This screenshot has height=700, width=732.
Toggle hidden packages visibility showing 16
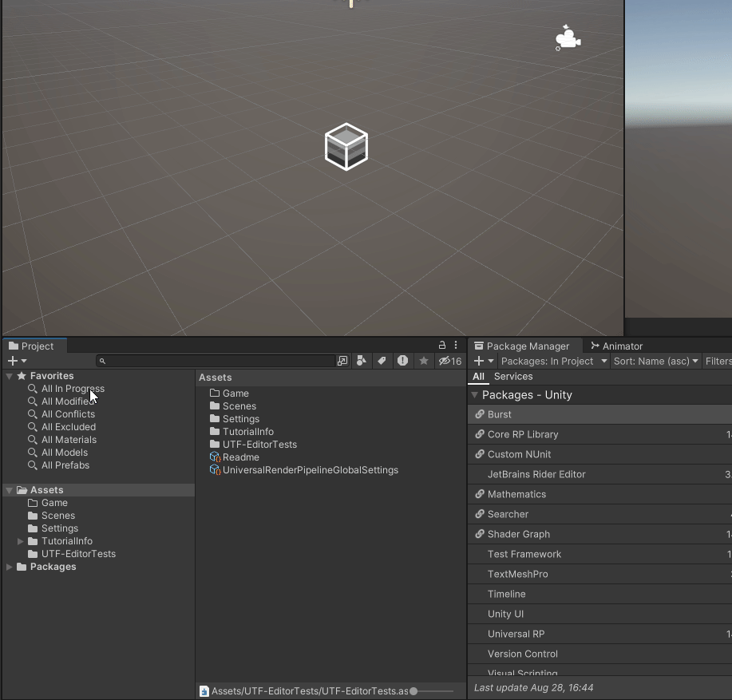pos(450,361)
